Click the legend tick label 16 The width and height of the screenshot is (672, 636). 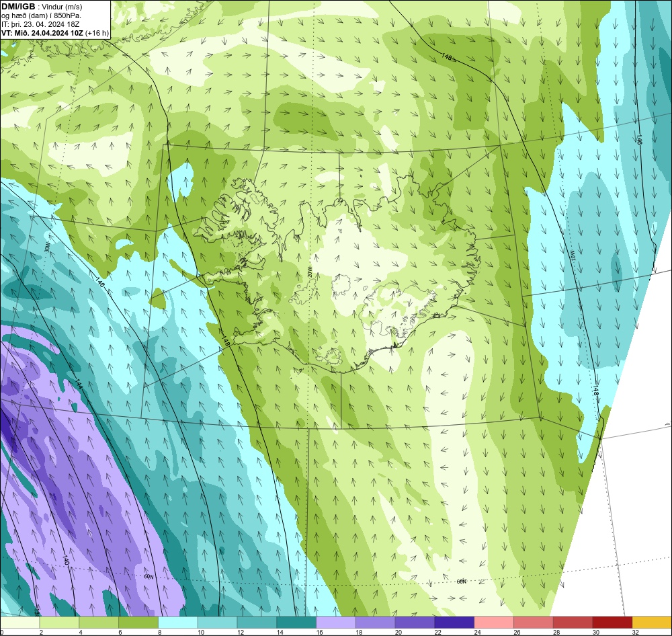[x=319, y=632]
